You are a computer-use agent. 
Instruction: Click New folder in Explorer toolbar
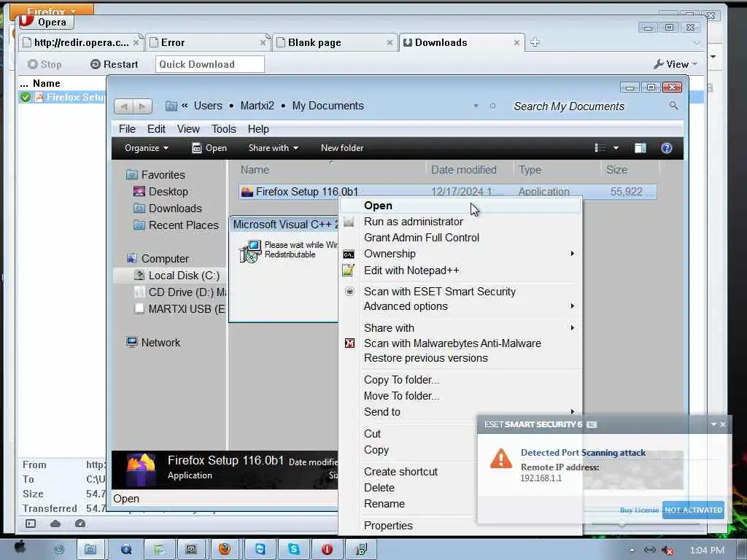(342, 148)
